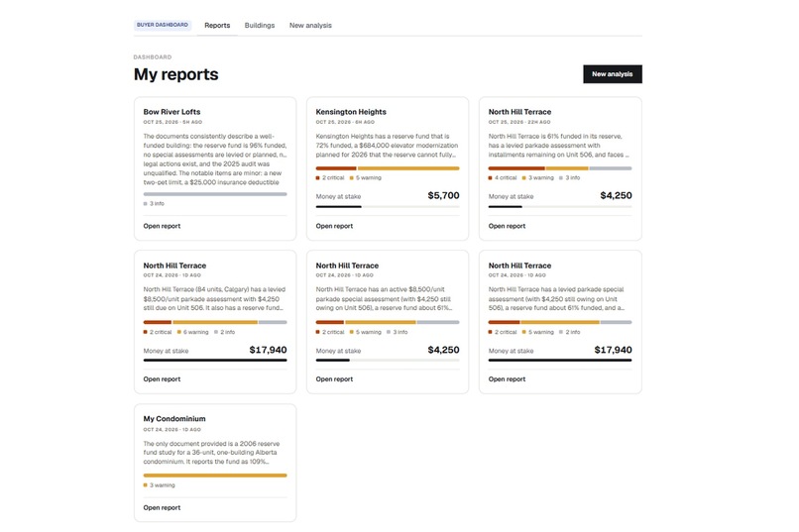Select the New analysis tab in navigation

point(310,26)
